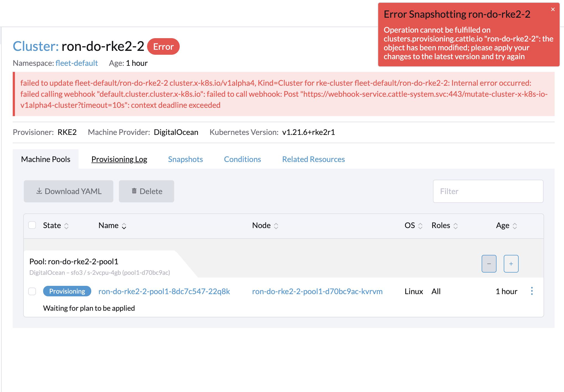
Task: Check the checkbox for machine ron-do-rke2-2-pool1-8dc7c547-22q8k
Action: (32, 291)
